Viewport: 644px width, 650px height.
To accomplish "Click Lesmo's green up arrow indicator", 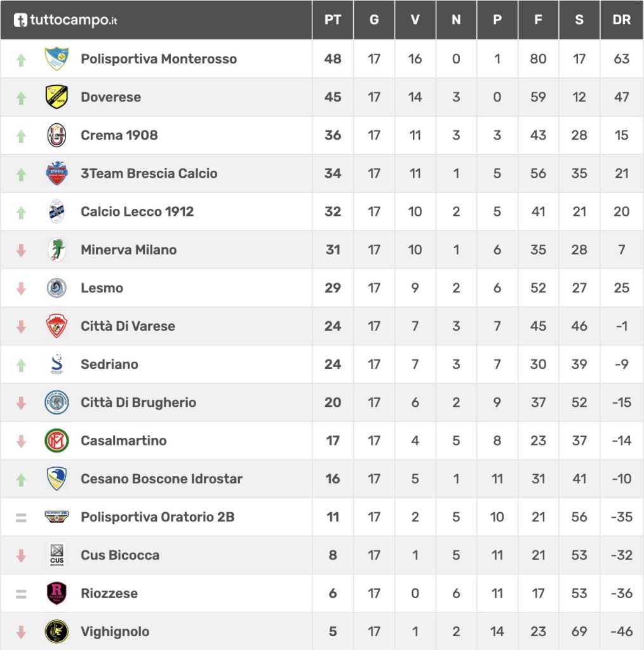I will [21, 288].
